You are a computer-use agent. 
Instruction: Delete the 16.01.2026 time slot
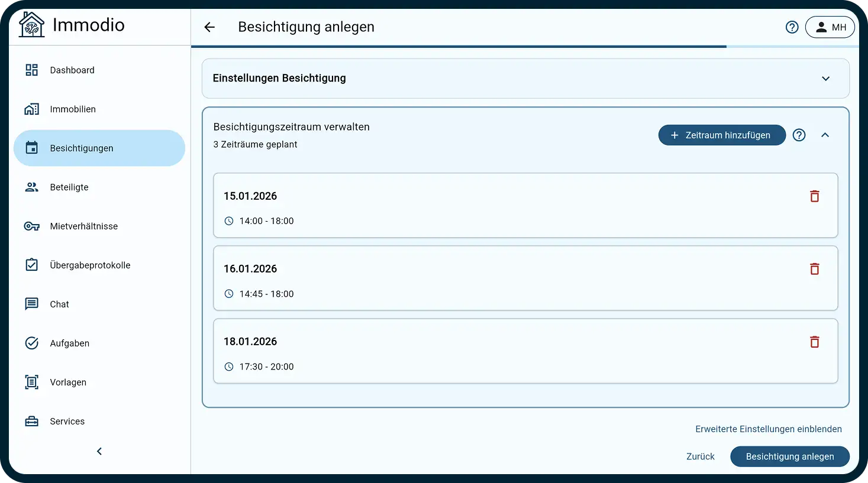[x=815, y=269]
